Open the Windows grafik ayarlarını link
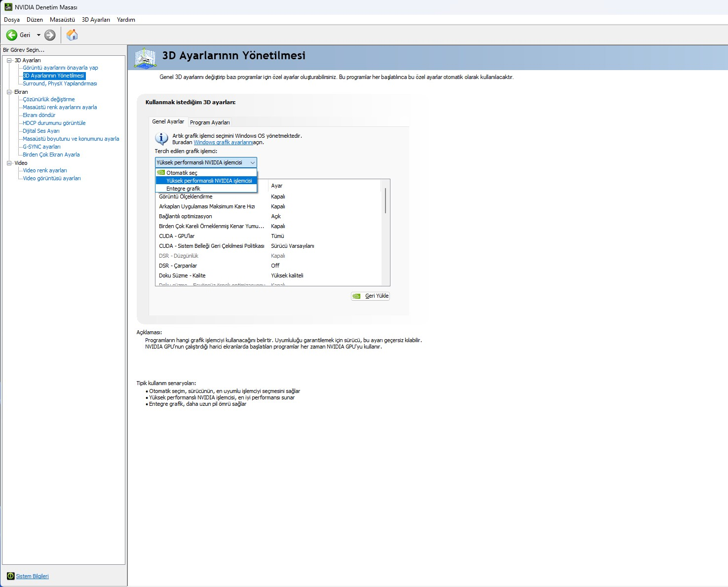 pos(223,142)
